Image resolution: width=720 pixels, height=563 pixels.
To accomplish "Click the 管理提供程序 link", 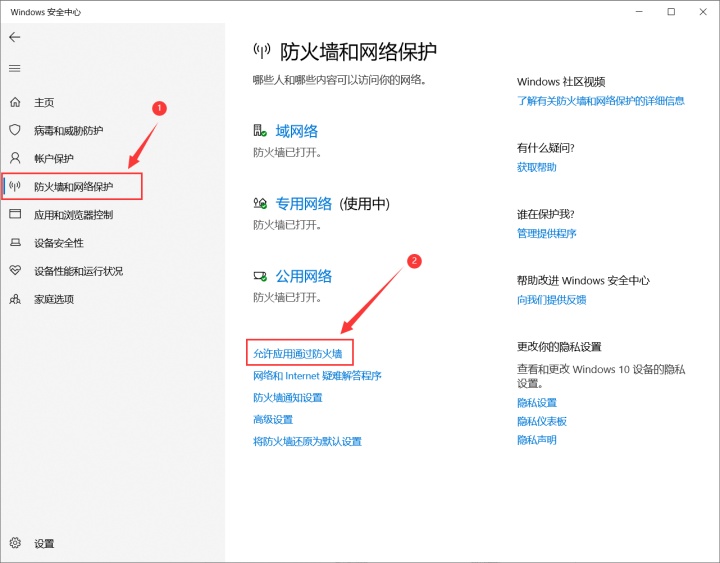I will (x=546, y=233).
